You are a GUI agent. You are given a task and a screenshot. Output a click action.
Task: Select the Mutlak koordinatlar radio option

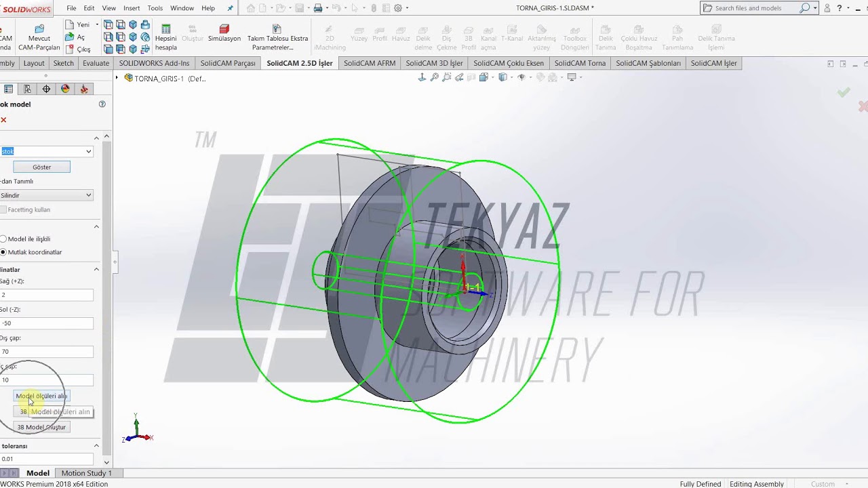3,252
